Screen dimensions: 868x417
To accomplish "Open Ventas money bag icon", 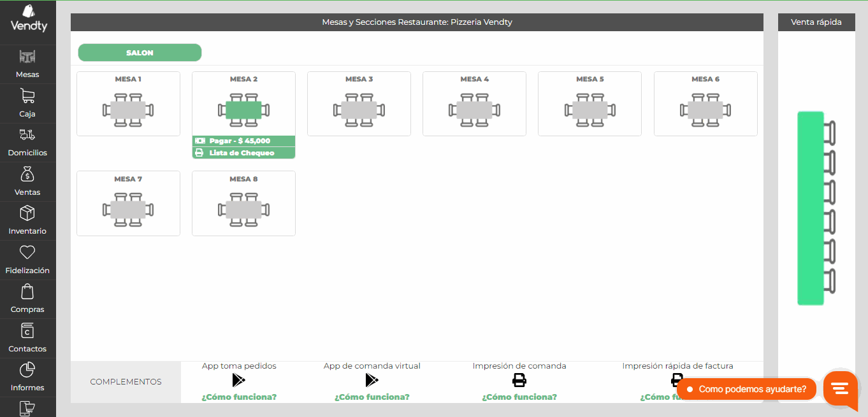I will (x=27, y=174).
